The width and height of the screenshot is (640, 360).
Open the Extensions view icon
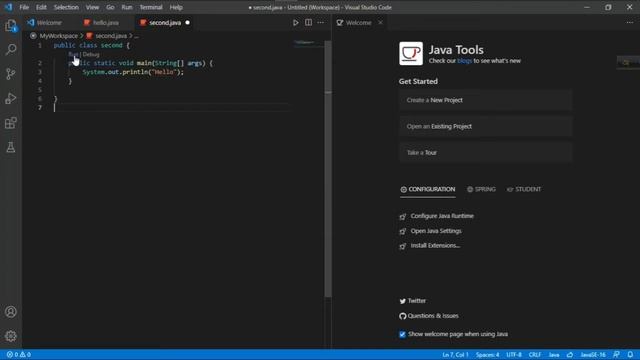11,123
